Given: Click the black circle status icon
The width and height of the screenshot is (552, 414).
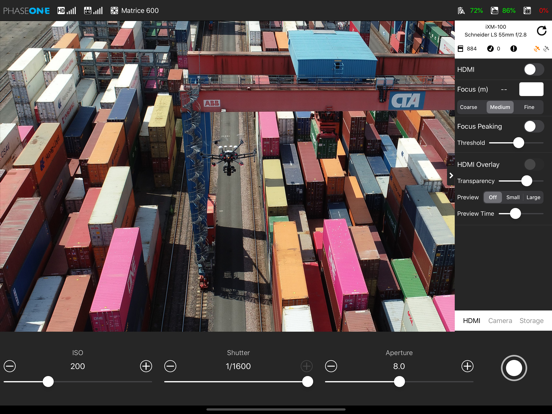Looking at the screenshot, I should point(514,49).
